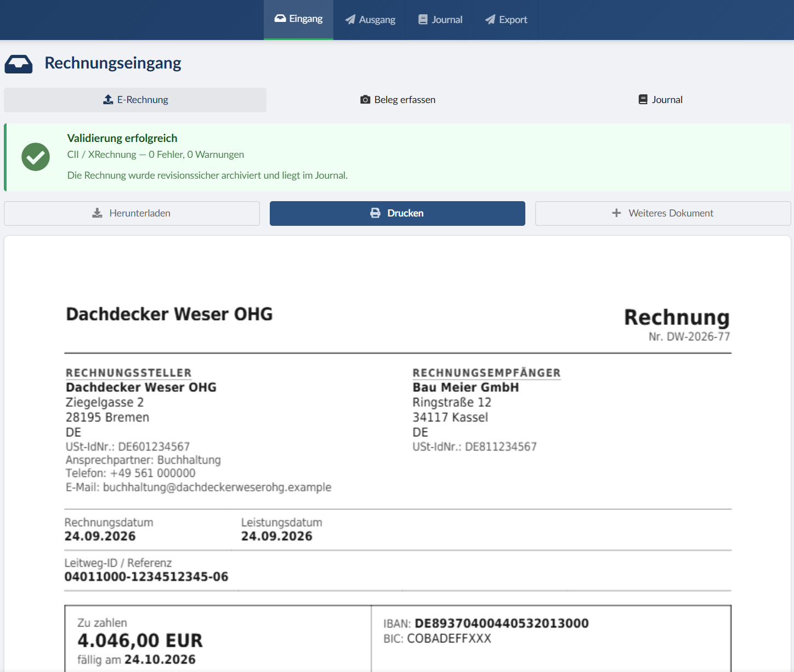Click the recipient VAT ID DE811234567

pos(501,447)
